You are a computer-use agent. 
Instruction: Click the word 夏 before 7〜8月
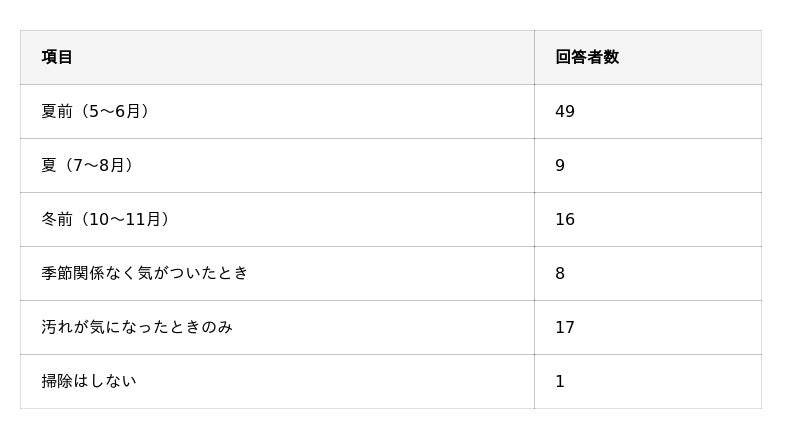pyautogui.click(x=49, y=165)
